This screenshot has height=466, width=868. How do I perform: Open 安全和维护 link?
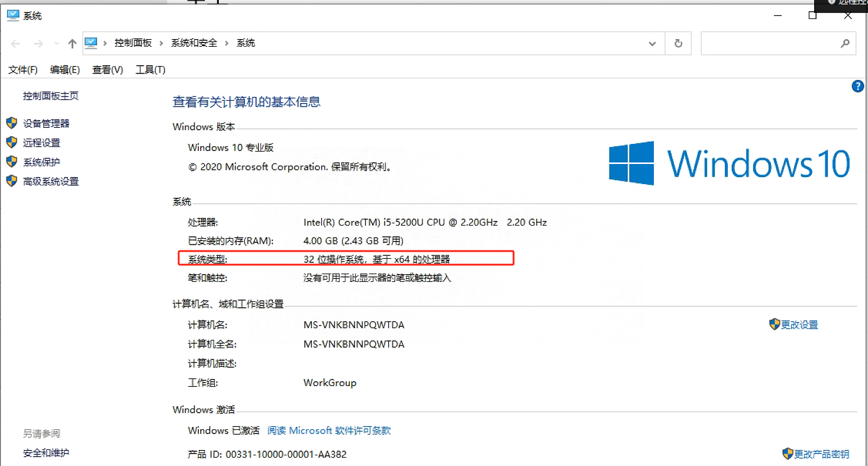tap(46, 453)
